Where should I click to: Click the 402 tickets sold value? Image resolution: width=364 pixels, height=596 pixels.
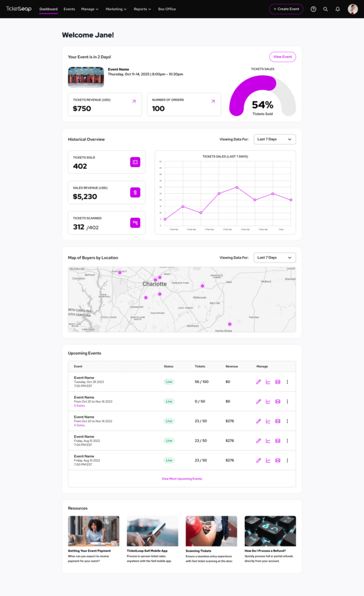[x=80, y=166]
